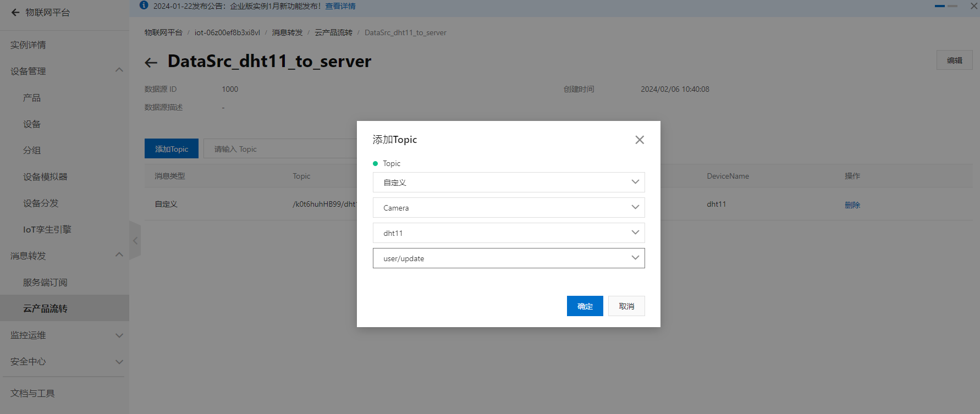Close the 添加Topic dialog with X

click(x=640, y=140)
